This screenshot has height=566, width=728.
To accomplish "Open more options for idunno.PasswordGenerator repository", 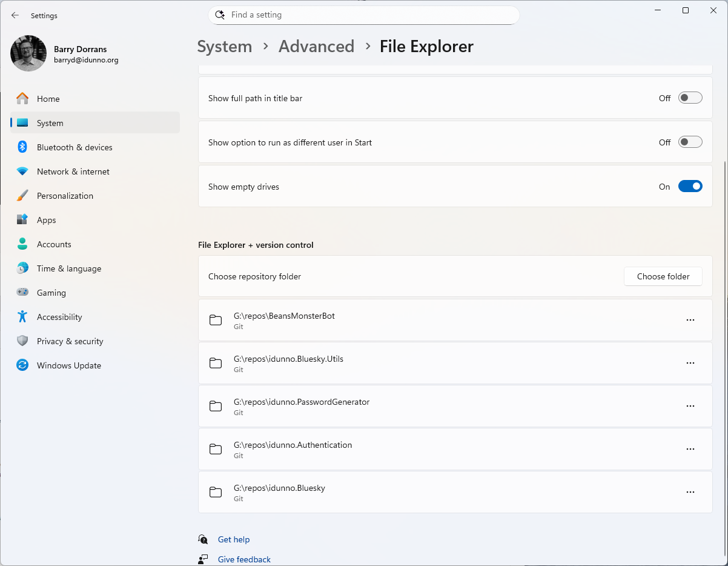I will (690, 406).
